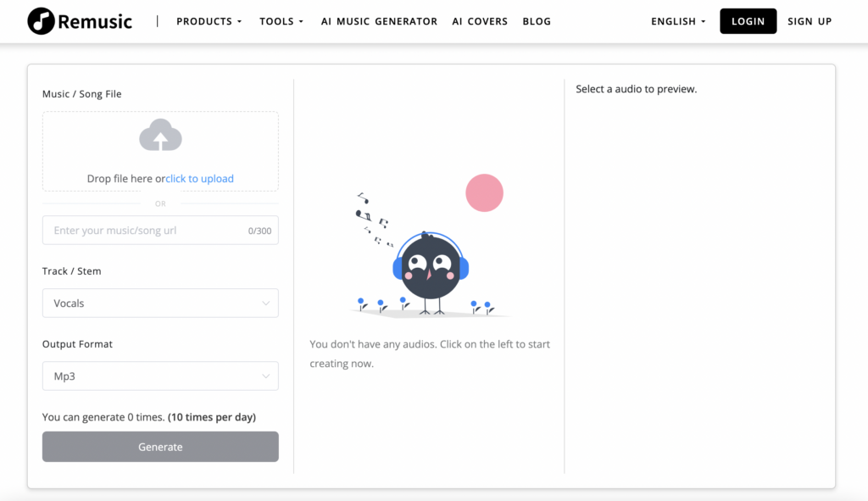868x501 pixels.
Task: Select AI COVERS from the navigation
Action: pyautogui.click(x=480, y=21)
